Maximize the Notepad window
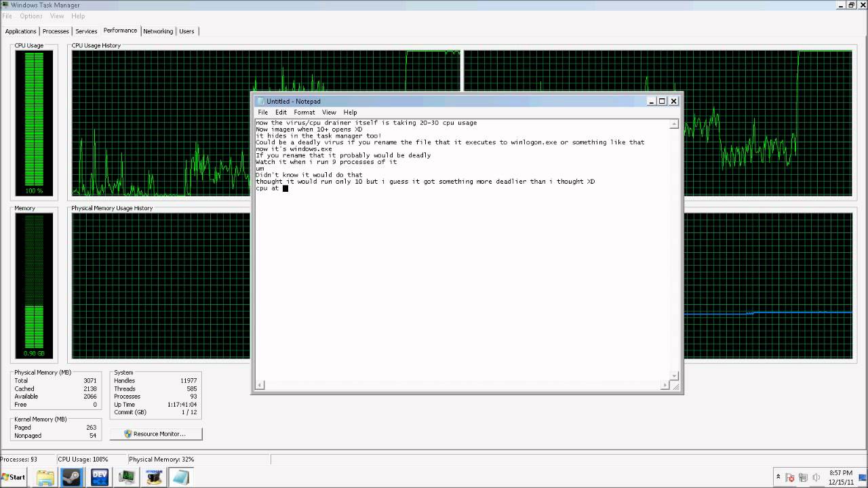Viewport: 868px width, 488px height. (662, 101)
